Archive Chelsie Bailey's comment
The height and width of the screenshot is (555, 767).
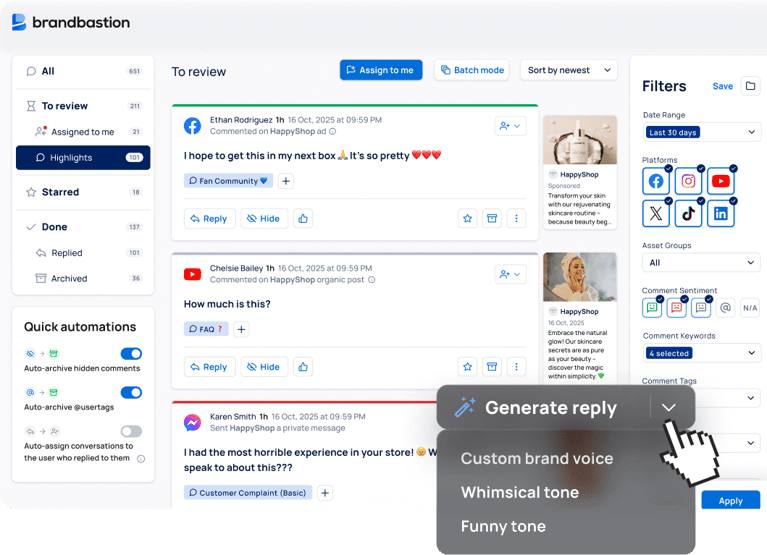(x=492, y=367)
